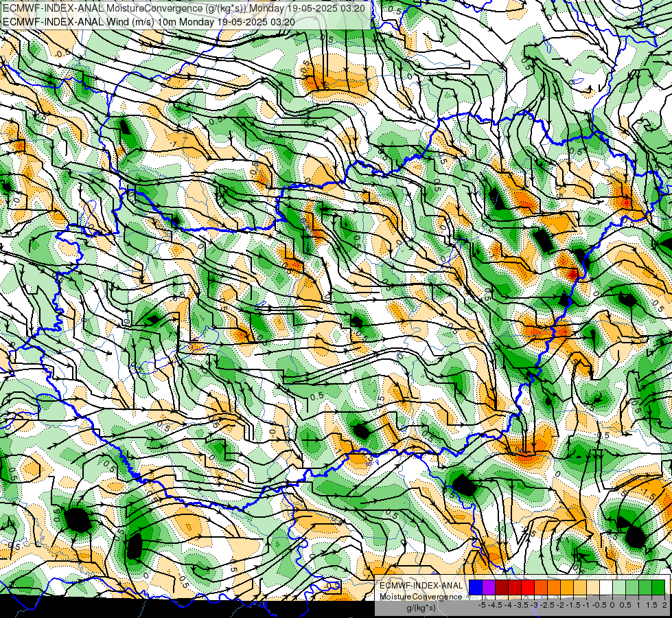This screenshot has height=618, width=672.
Task: Click the -3 legend tick value
Action: [535, 605]
